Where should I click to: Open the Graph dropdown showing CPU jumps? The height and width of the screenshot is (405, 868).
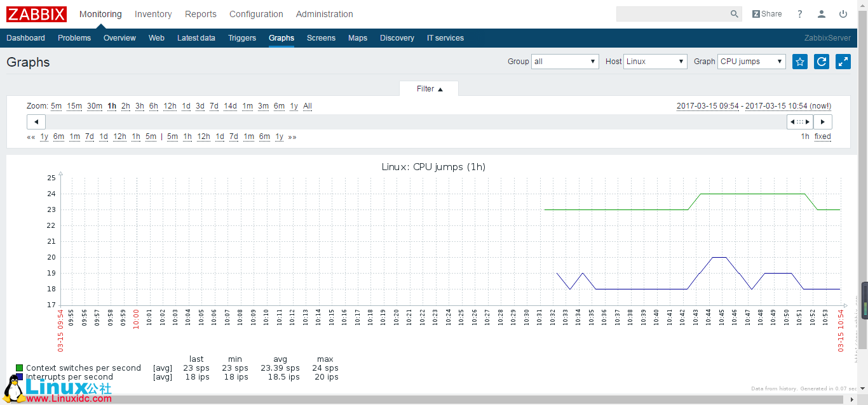(752, 62)
